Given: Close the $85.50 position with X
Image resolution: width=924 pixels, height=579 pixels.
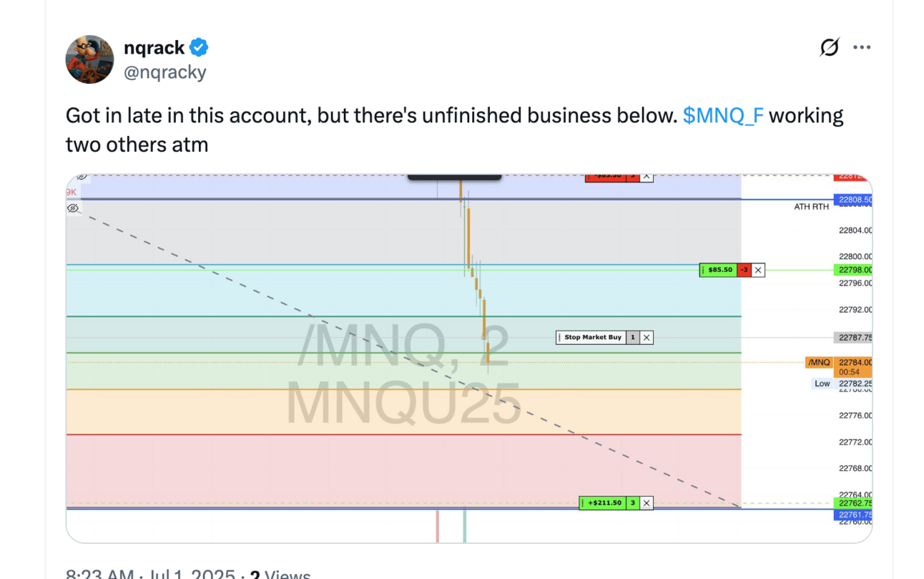Looking at the screenshot, I should [x=758, y=270].
